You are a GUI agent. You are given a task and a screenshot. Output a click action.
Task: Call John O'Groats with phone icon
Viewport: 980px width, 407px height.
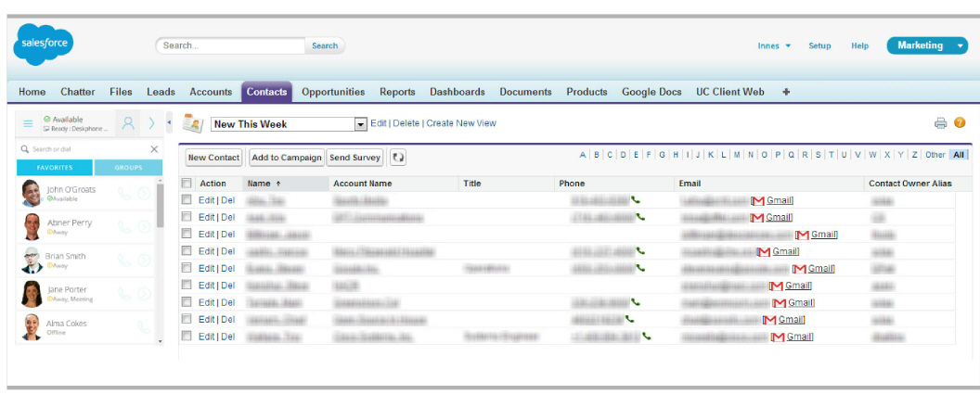(x=124, y=194)
